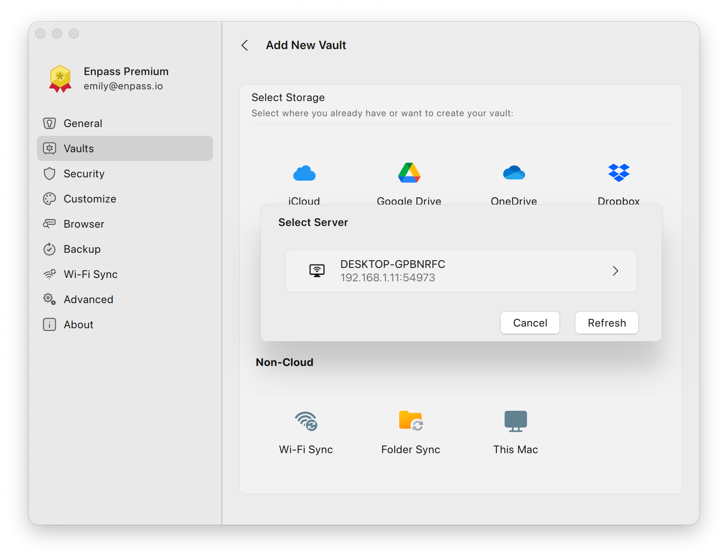
Task: Click the Security shield icon
Action: 49,174
